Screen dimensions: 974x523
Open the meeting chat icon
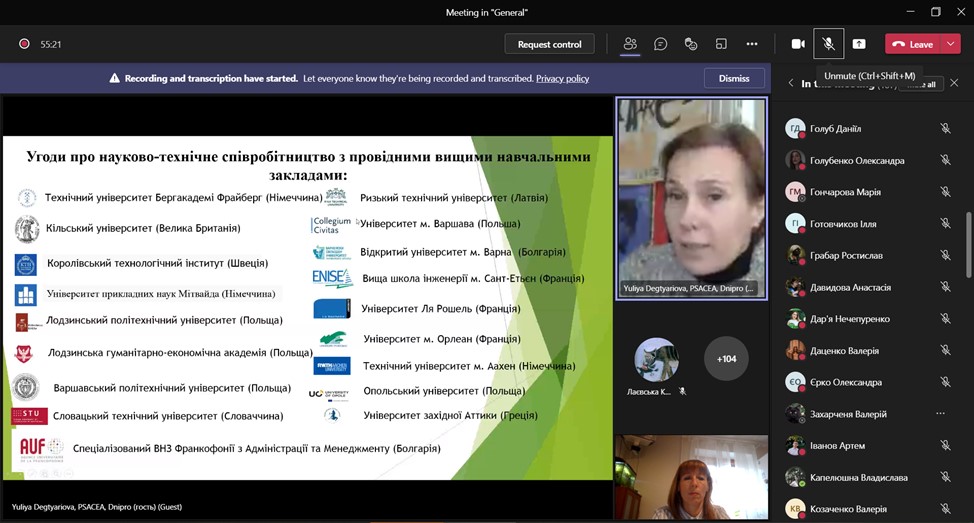[x=660, y=44]
